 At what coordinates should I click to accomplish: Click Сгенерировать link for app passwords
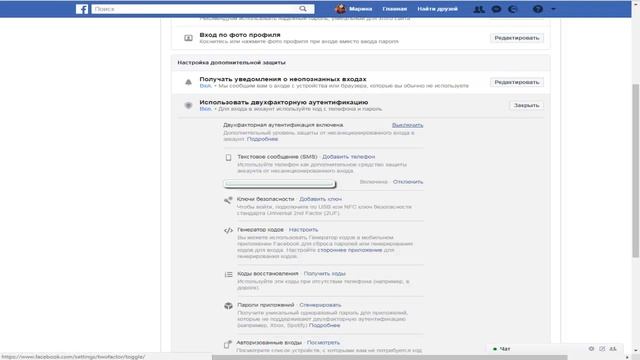click(x=320, y=305)
